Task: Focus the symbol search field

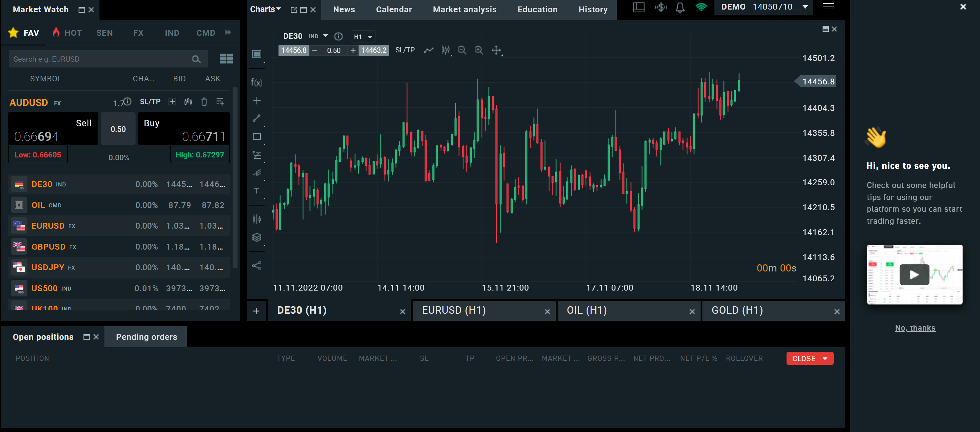Action: click(108, 59)
